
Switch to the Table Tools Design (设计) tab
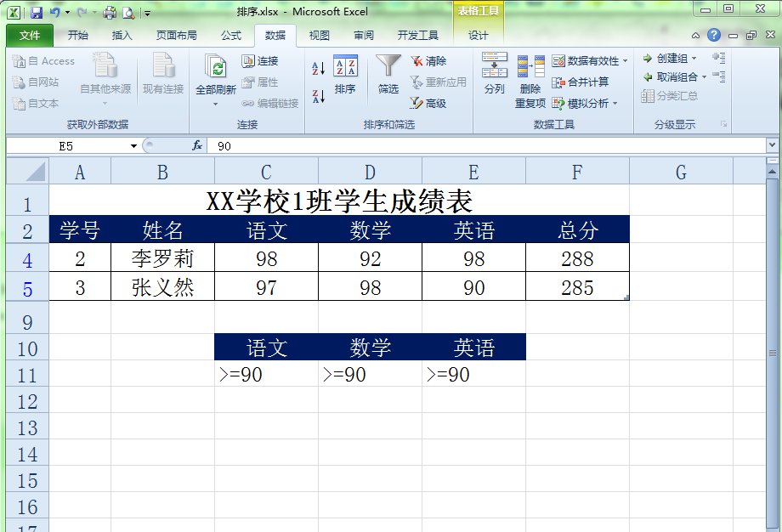[479, 35]
